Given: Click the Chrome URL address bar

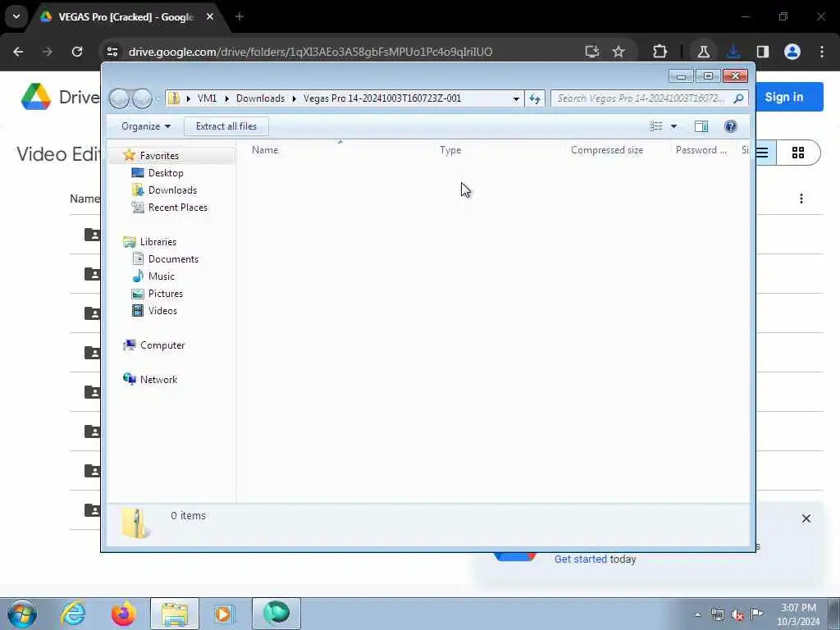Looking at the screenshot, I should [x=311, y=52].
